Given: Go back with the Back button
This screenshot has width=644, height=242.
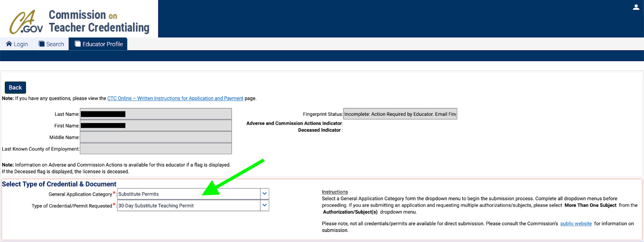Looking at the screenshot, I should [15, 87].
